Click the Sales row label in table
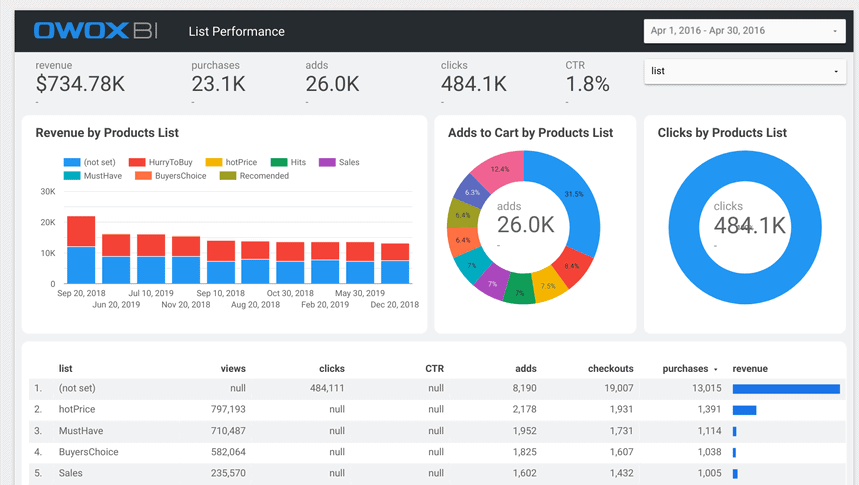The width and height of the screenshot is (859, 485). 71,473
